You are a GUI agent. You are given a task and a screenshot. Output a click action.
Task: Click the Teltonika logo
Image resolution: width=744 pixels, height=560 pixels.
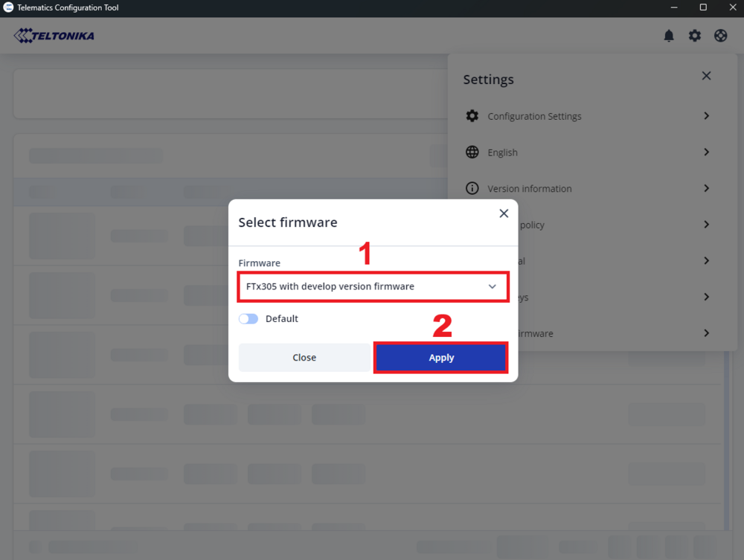pos(54,36)
